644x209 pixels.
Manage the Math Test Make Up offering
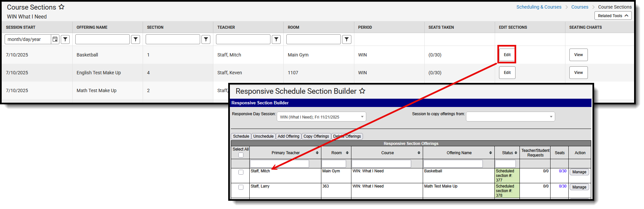click(579, 187)
